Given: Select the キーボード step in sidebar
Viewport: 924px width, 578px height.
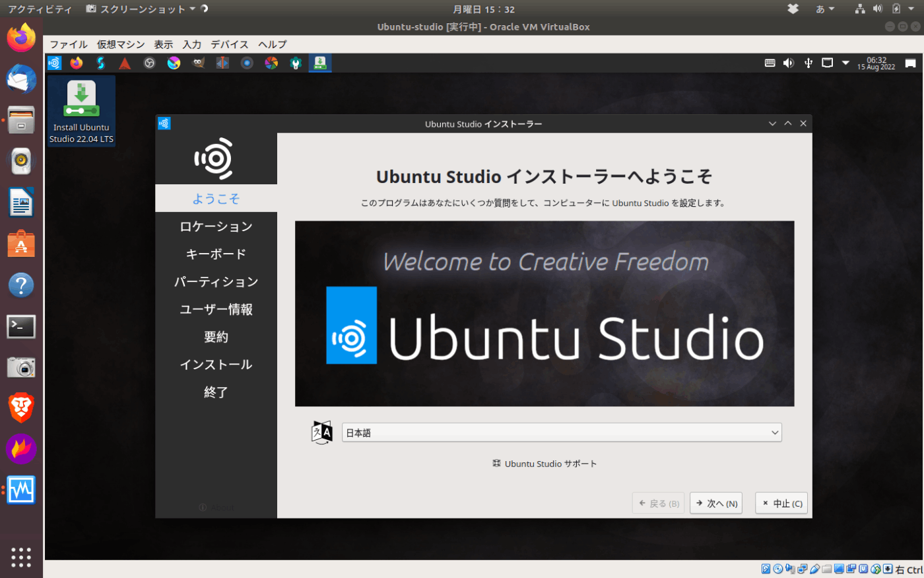Looking at the screenshot, I should click(x=216, y=254).
